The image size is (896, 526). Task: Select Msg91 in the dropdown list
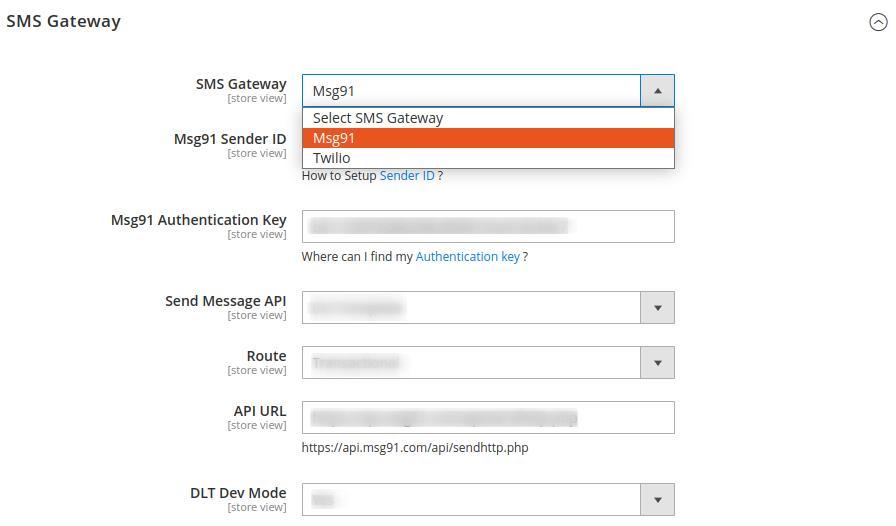[x=488, y=138]
